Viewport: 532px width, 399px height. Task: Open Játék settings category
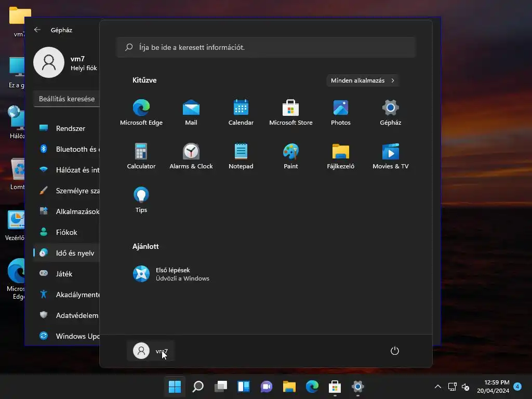[66, 273]
